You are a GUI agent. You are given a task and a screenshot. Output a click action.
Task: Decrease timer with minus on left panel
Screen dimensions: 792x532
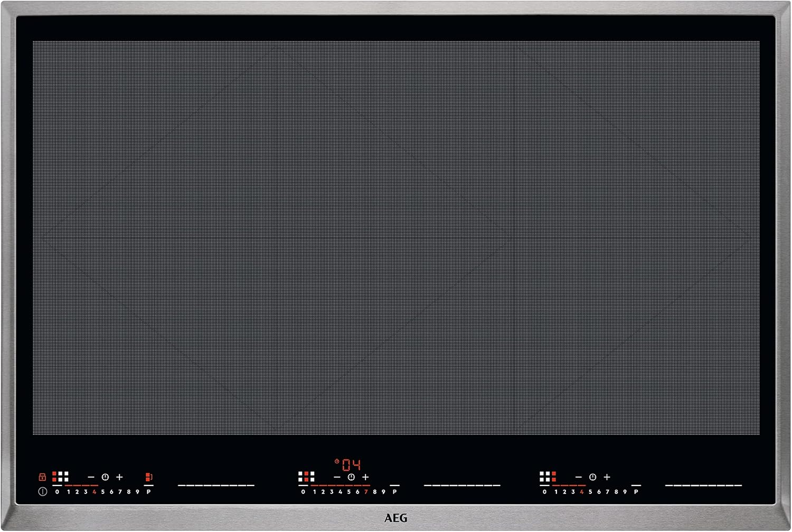(x=91, y=477)
